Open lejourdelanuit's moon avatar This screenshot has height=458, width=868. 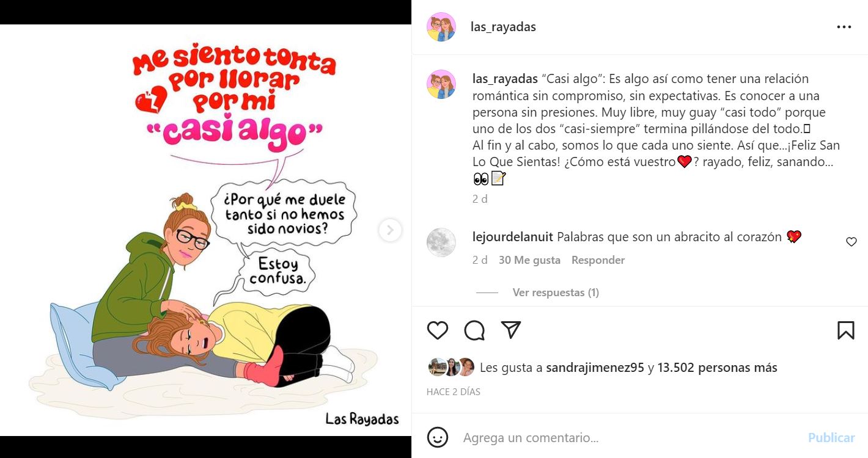(441, 242)
